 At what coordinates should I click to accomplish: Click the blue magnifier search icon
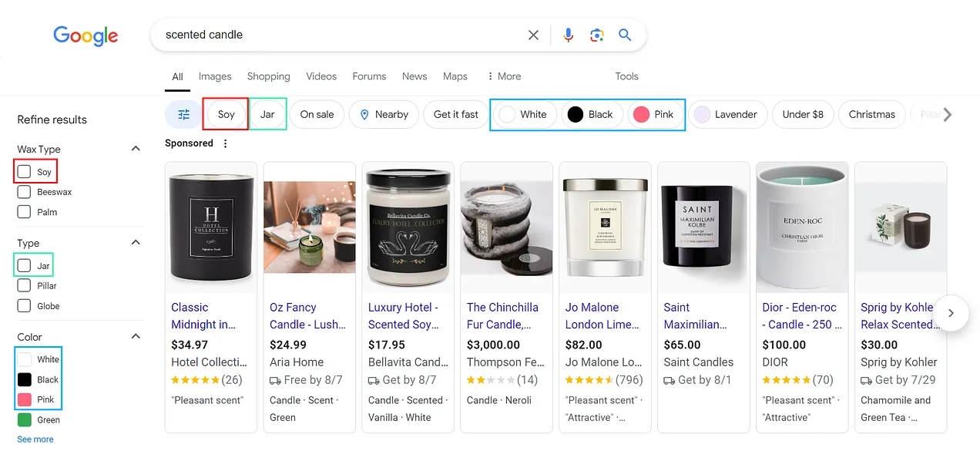[625, 35]
